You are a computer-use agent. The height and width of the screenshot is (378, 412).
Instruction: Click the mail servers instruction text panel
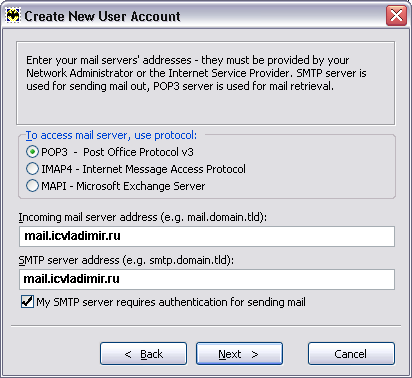point(206,83)
